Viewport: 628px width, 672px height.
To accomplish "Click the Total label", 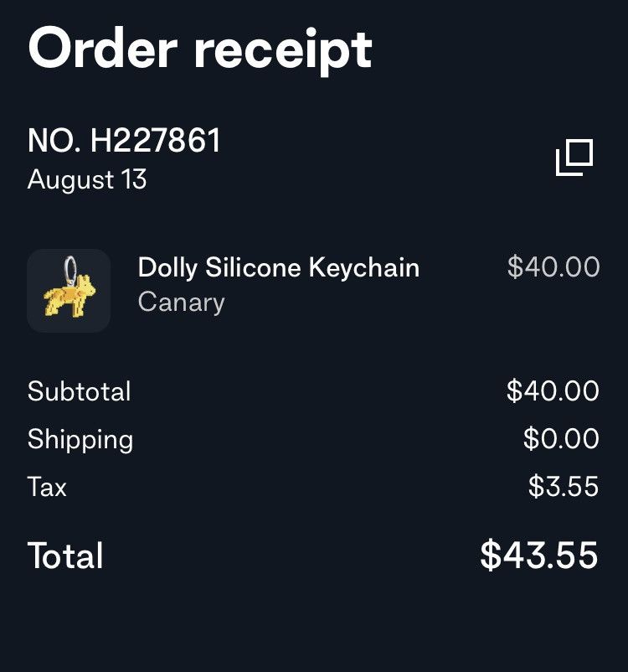I will [x=64, y=556].
